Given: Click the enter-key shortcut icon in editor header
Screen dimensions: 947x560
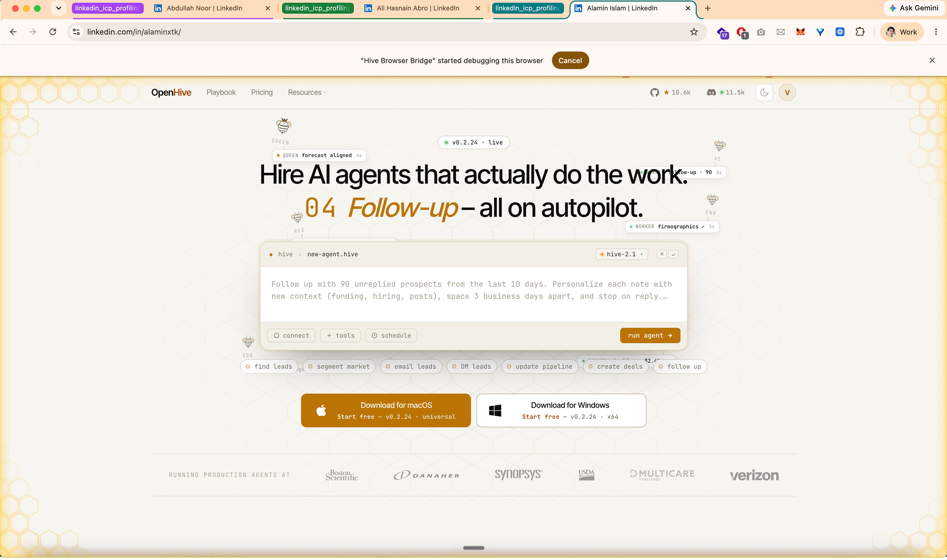Looking at the screenshot, I should pyautogui.click(x=673, y=254).
